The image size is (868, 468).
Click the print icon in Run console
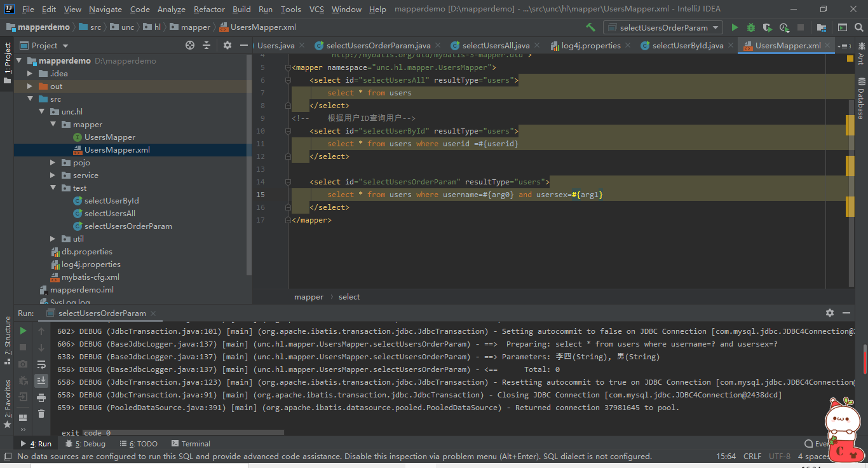(x=41, y=397)
